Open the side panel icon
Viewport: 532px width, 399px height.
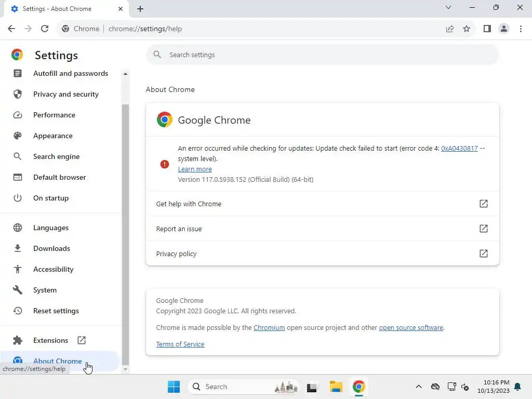point(487,29)
